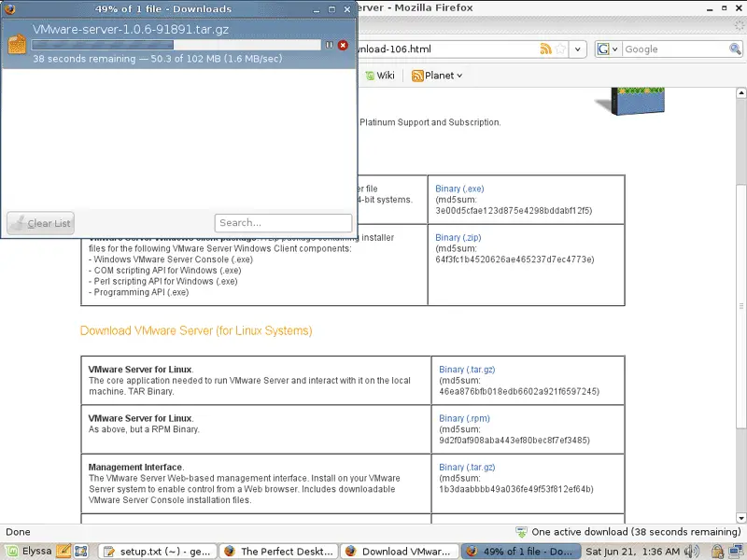Focus the Google search field

(675, 49)
